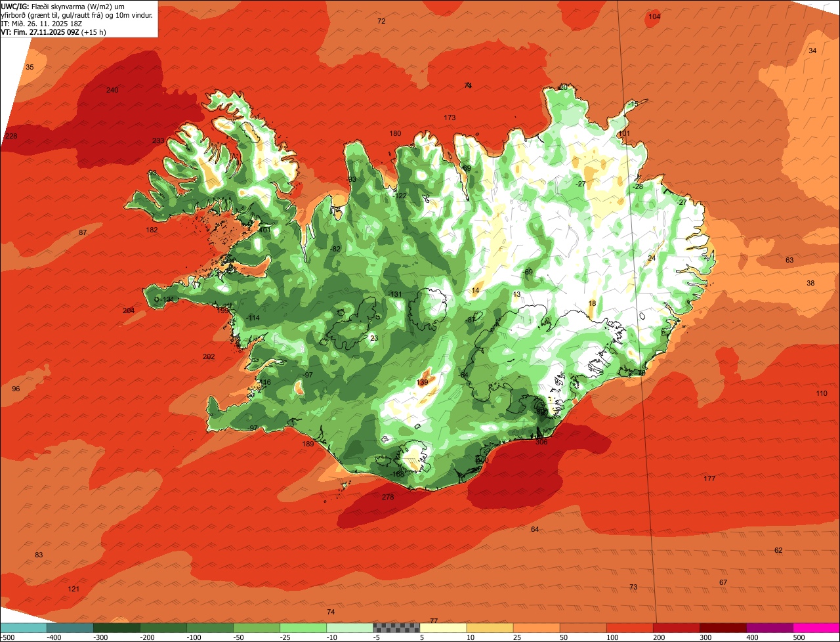Click the map value '63'
Image resolution: width=840 pixels, height=642 pixels.
coord(789,260)
